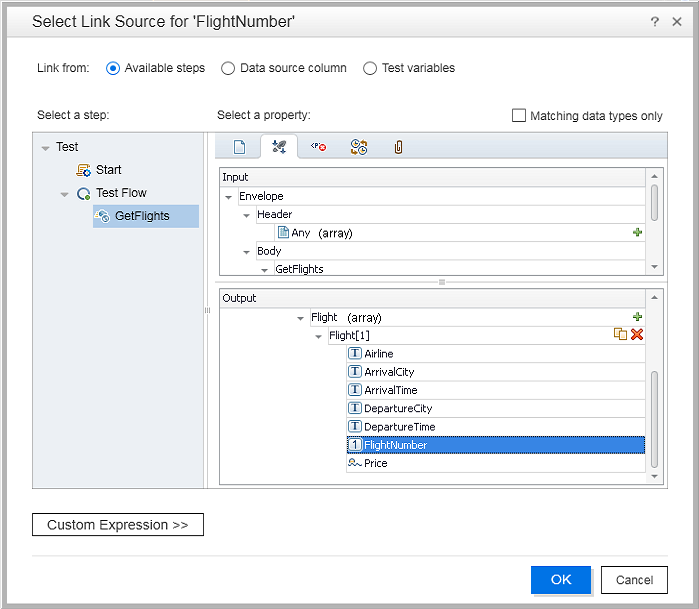Screen dimensions: 699x609
Task: Open the paperclip attachments tab
Action: 398,148
